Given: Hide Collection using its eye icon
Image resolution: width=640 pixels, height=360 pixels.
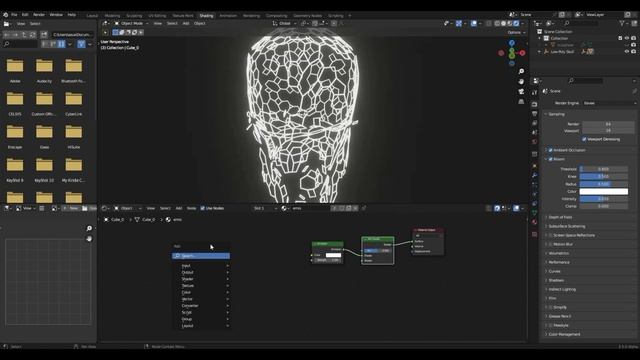Looking at the screenshot, I should [x=627, y=38].
